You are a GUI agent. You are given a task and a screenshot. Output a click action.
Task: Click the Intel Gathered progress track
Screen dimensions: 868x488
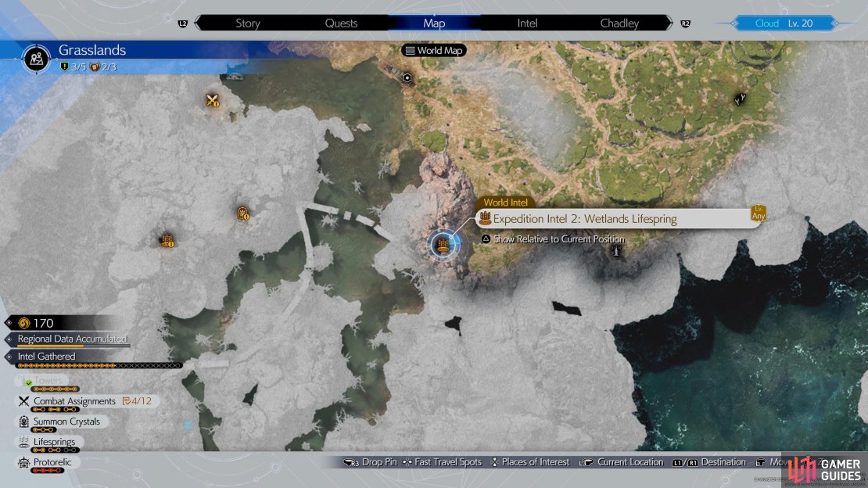[x=99, y=365]
